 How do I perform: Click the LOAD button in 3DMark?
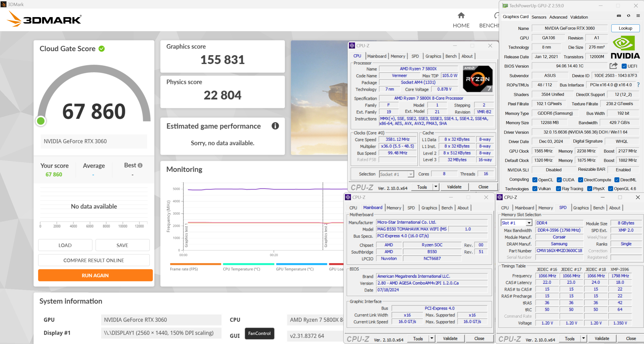click(x=65, y=245)
